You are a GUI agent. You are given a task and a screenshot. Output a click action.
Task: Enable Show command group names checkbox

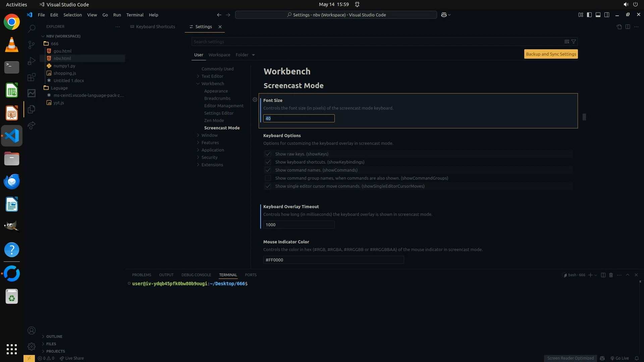[268, 178]
